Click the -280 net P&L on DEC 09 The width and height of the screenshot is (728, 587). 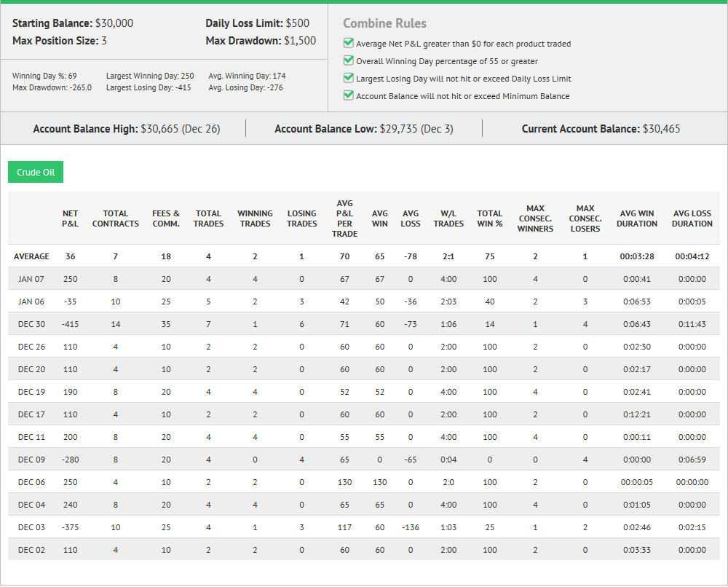tap(70, 460)
